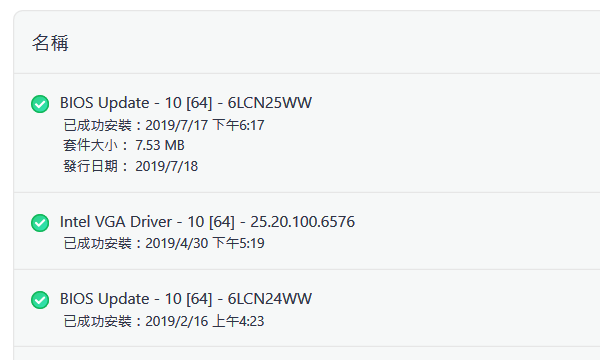Expand the Intel VGA Driver entry title
Screen dimensions: 600x360
pyautogui.click(x=207, y=222)
